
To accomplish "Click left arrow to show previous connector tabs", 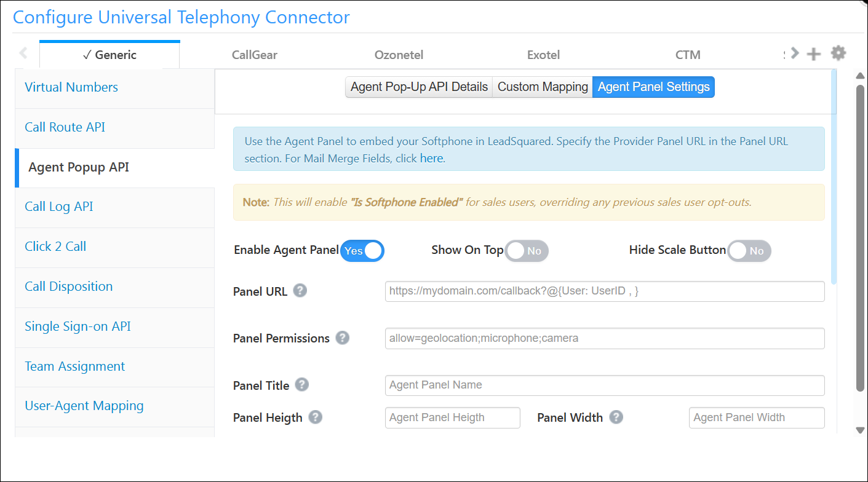I will 23,53.
